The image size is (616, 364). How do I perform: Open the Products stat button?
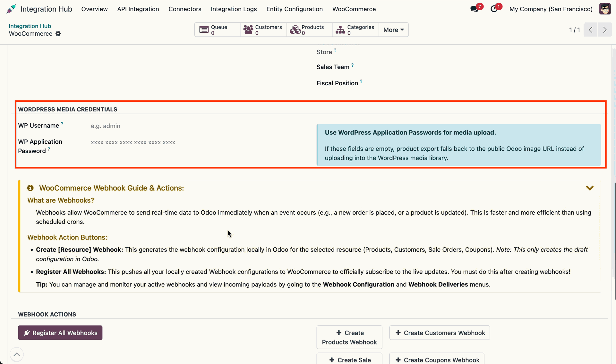coord(309,30)
